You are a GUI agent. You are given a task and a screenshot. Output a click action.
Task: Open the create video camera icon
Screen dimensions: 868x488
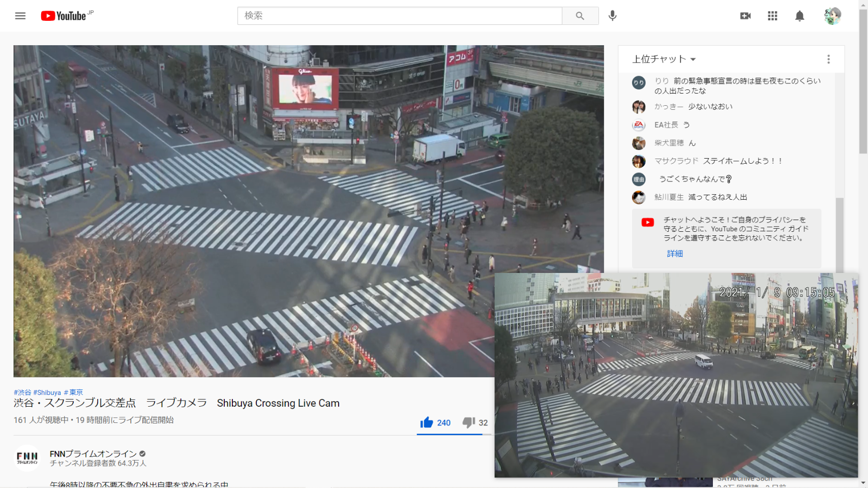click(x=745, y=16)
